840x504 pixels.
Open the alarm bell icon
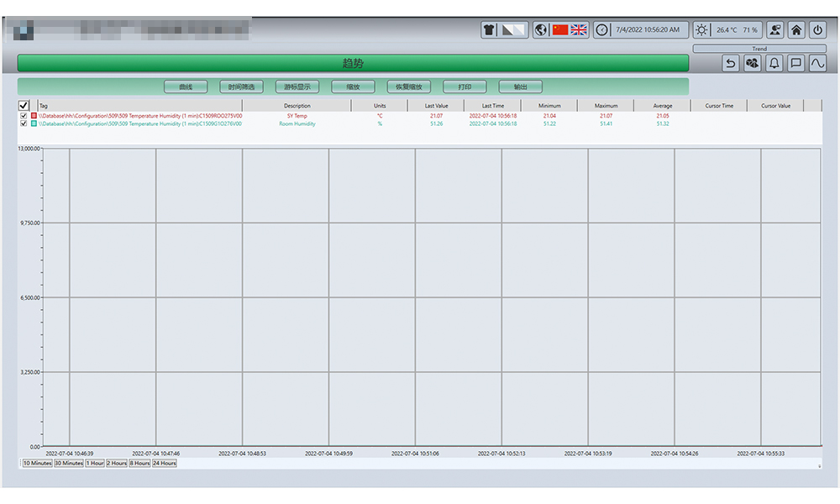point(774,63)
